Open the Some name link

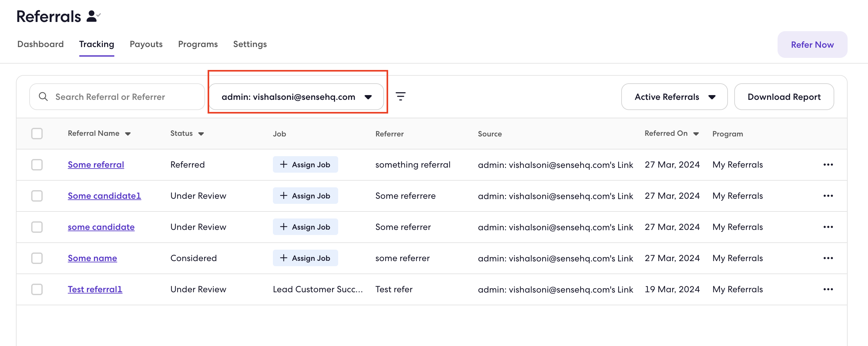(x=92, y=258)
